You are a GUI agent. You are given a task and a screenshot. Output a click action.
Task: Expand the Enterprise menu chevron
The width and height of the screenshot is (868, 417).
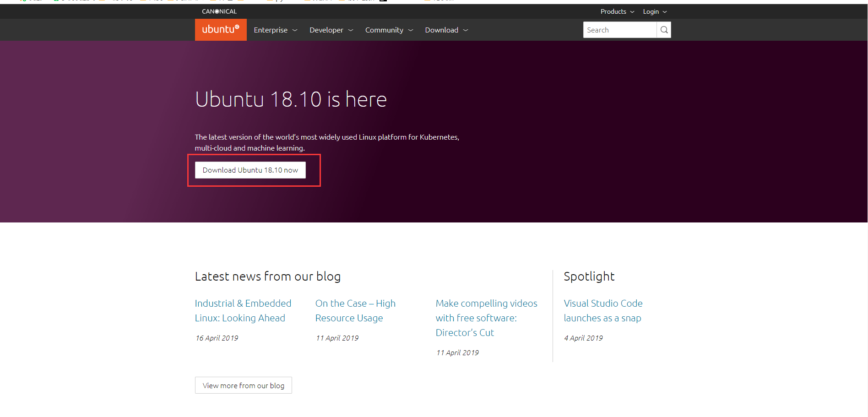point(295,30)
